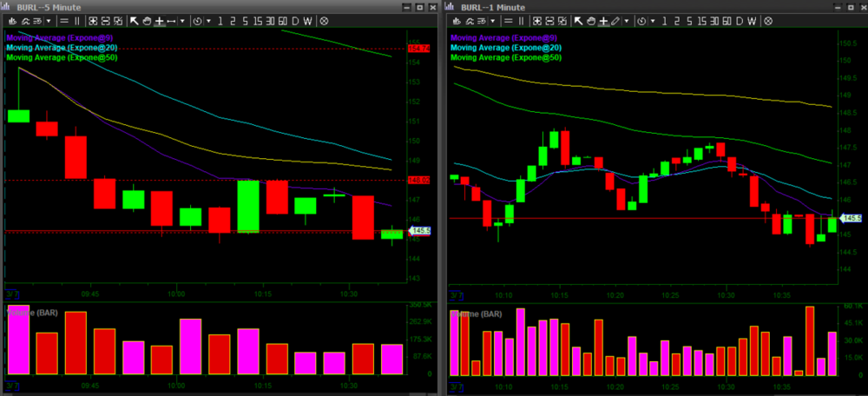This screenshot has width=868, height=396.
Task: Set 1 Minute chart to daily 'D' timeframe
Action: [740, 20]
